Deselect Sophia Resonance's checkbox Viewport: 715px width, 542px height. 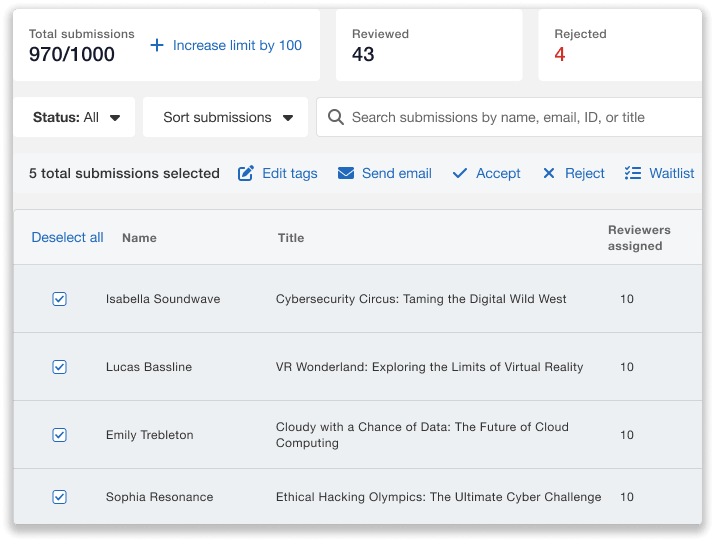tap(59, 497)
